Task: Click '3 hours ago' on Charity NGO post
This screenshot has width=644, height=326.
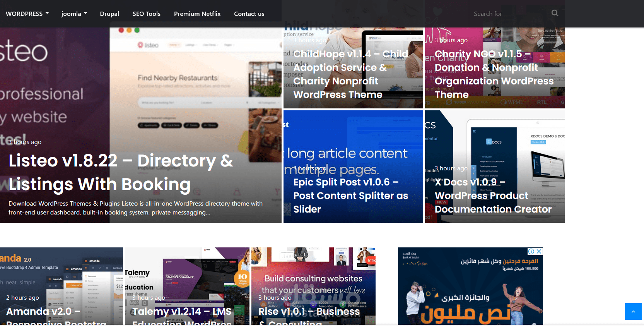Action: coord(451,40)
